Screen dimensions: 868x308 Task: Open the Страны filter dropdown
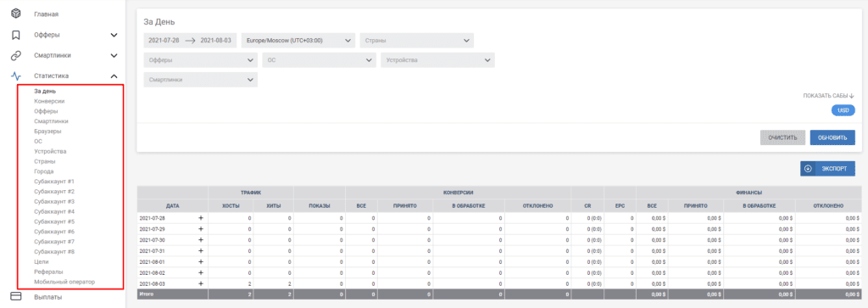[416, 41]
